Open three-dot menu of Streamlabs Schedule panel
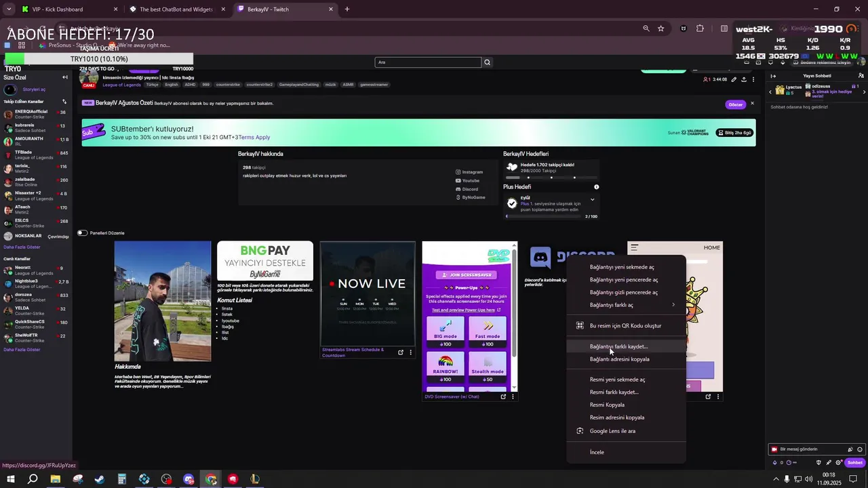 [x=410, y=352]
